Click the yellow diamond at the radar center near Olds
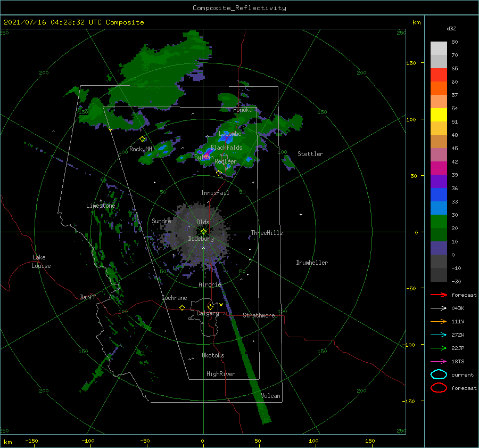 coord(203,232)
